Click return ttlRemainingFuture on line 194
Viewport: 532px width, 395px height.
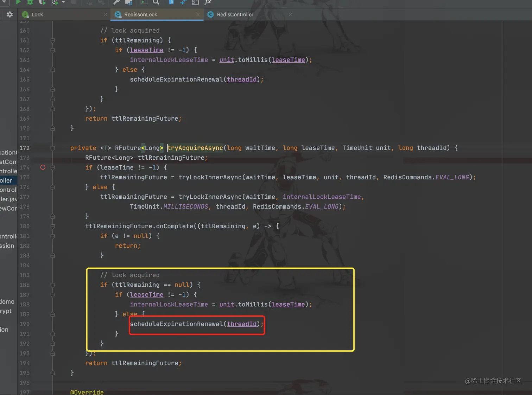click(x=133, y=363)
